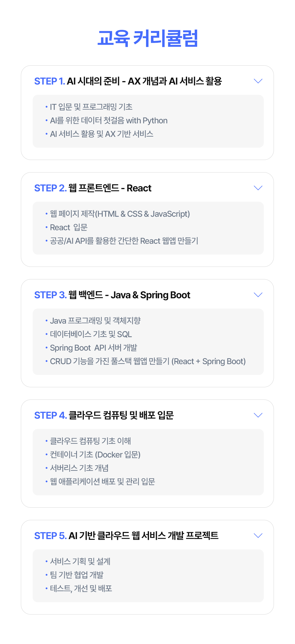This screenshot has height=644, width=295.
Task: Collapse the STEP 1 section chevron
Action: click(258, 81)
